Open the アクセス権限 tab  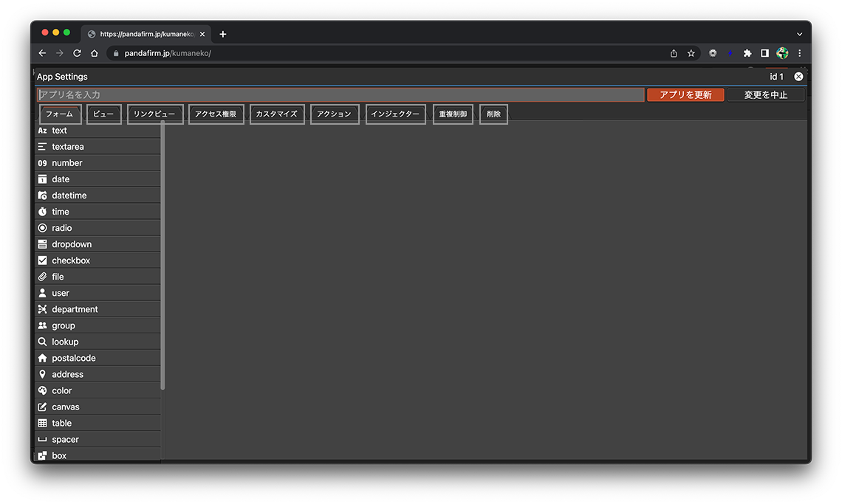[x=216, y=114]
